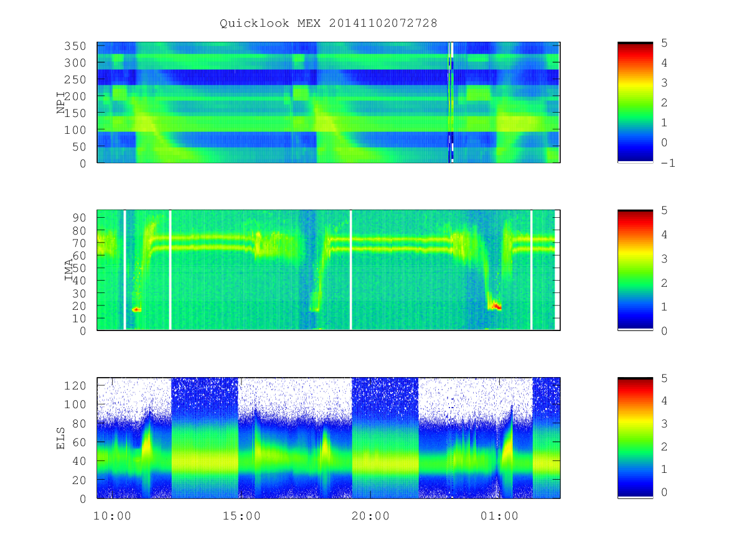The height and width of the screenshot is (560, 747).
Task: Select the NPI y-axis label
Action: (x=61, y=103)
